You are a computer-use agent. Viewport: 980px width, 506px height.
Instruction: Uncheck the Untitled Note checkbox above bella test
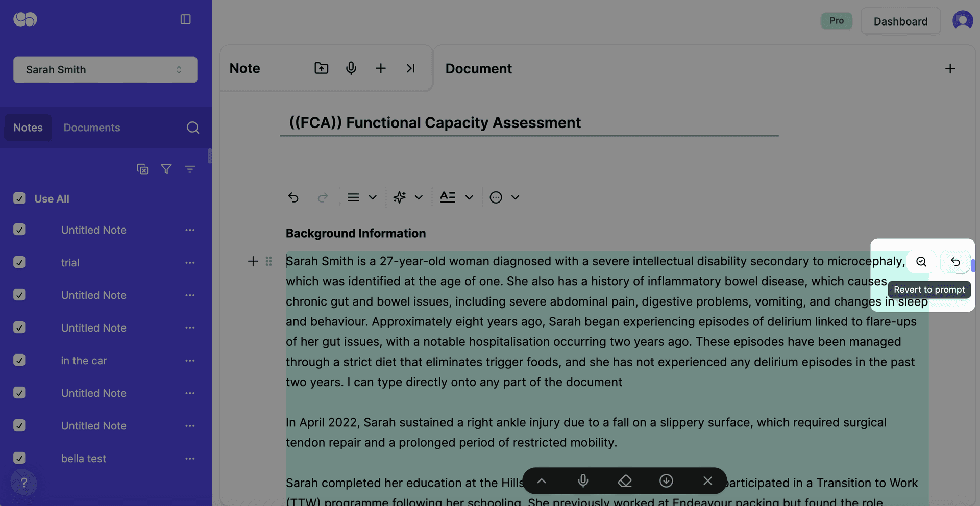19,425
